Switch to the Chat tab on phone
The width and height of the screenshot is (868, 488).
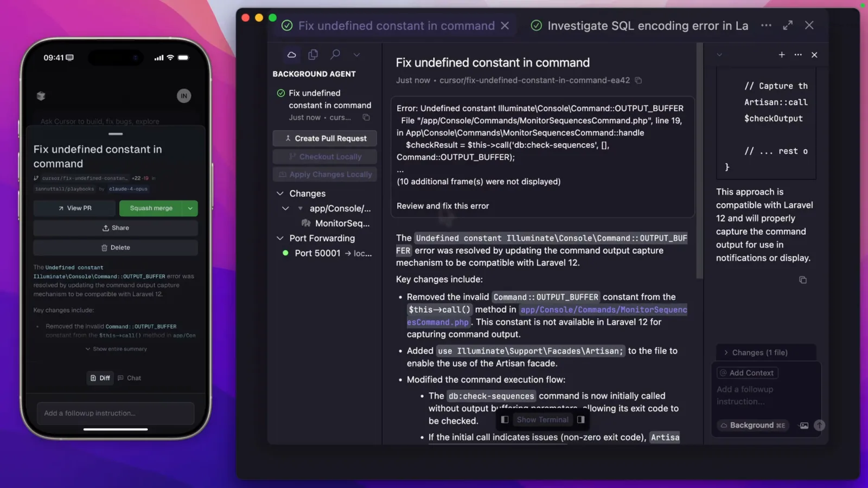(130, 378)
